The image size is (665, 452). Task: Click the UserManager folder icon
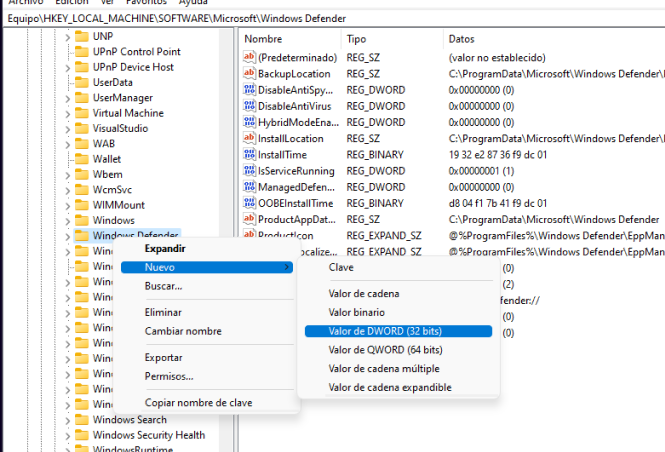pyautogui.click(x=82, y=98)
